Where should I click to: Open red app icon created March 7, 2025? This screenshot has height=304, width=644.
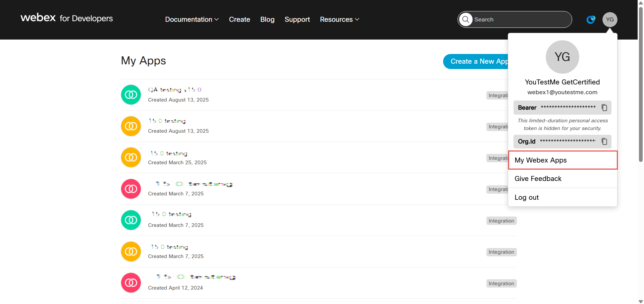(131, 189)
